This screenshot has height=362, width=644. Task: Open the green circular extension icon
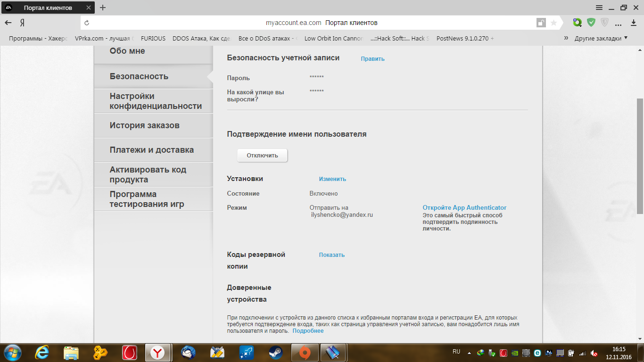pyautogui.click(x=577, y=22)
